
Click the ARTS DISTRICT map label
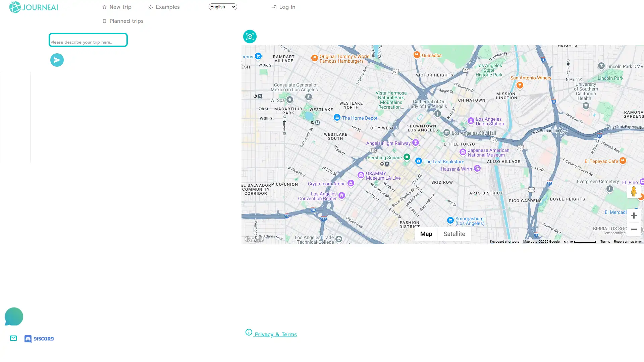coord(486,193)
